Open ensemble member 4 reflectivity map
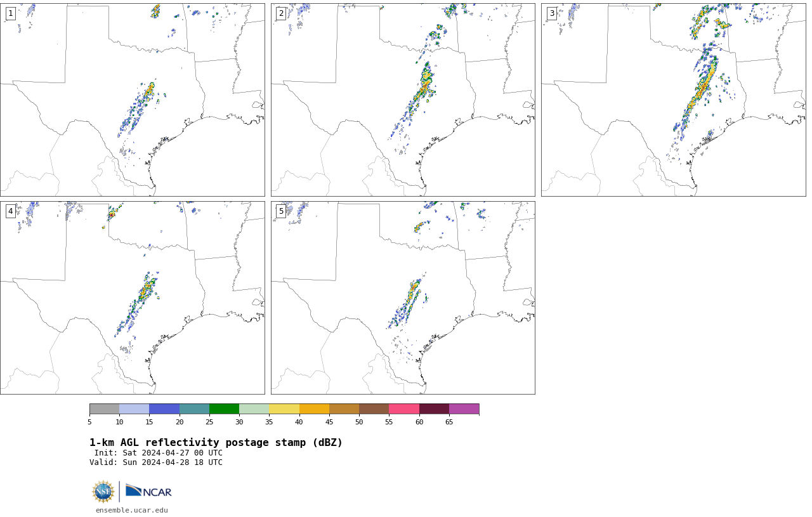The width and height of the screenshot is (812, 517). (133, 298)
